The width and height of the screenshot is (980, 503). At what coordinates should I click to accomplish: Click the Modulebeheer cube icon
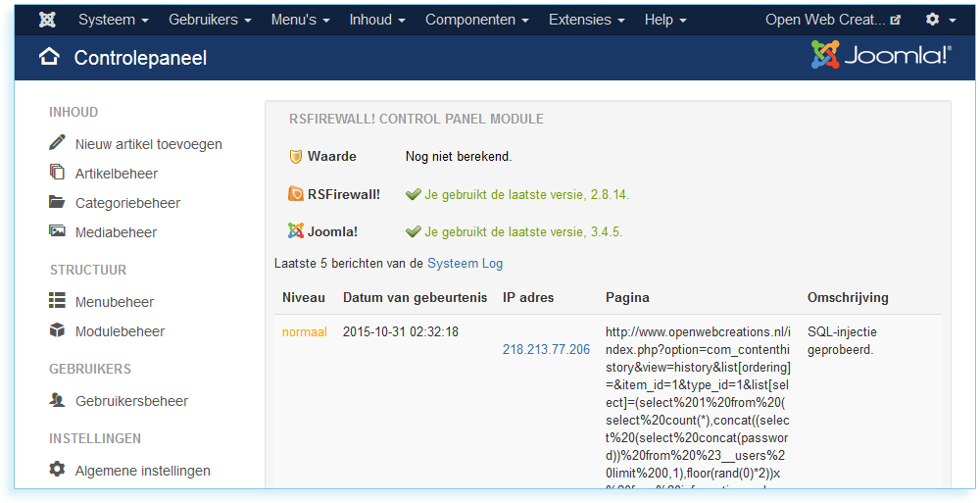57,329
